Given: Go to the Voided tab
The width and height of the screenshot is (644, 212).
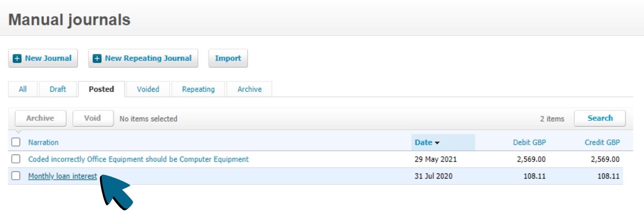Looking at the screenshot, I should [148, 89].
